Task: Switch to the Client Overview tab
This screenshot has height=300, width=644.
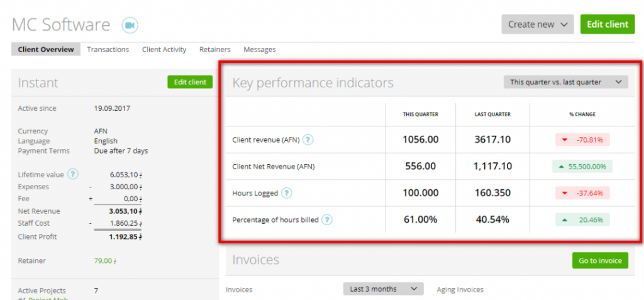Action: pos(46,49)
